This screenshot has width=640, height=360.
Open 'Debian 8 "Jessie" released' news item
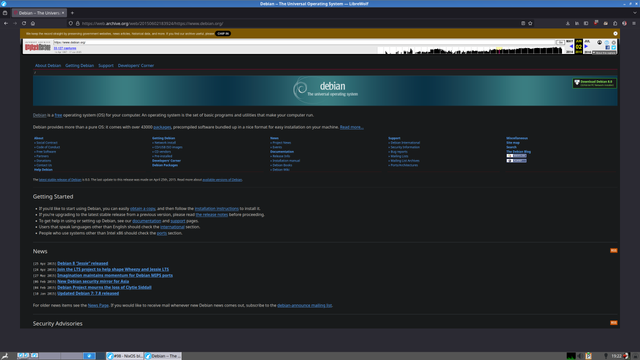83,264
